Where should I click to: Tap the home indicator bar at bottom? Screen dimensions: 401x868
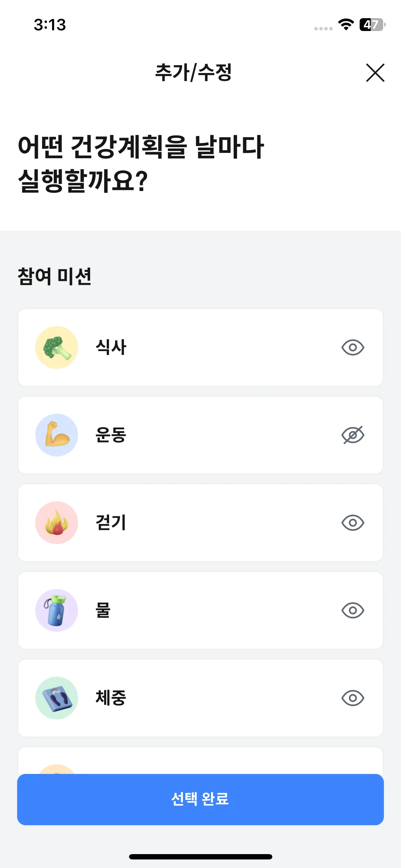tap(200, 857)
